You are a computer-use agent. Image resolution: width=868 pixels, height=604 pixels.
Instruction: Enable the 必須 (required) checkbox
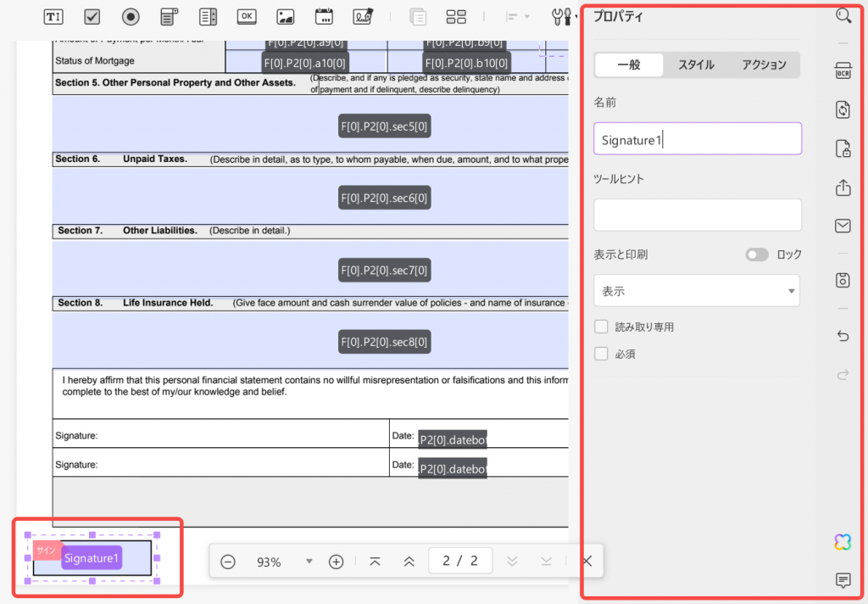[x=601, y=354]
